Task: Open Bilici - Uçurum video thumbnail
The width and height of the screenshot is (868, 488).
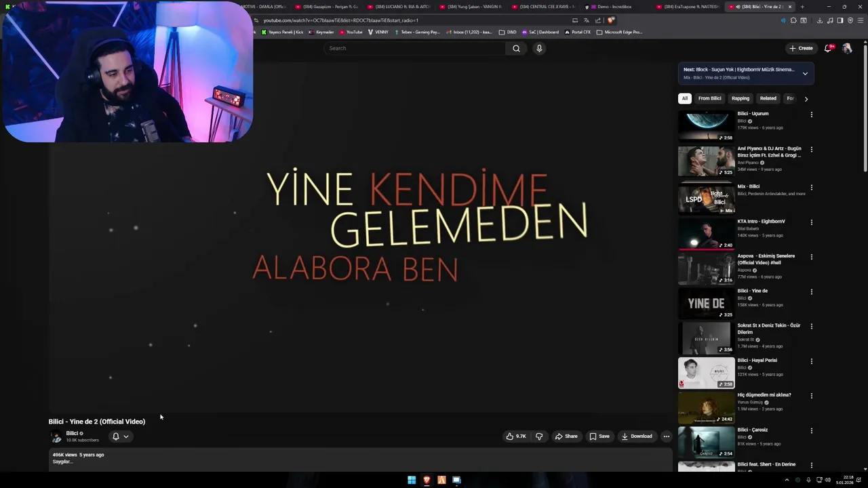Action: [x=706, y=126]
